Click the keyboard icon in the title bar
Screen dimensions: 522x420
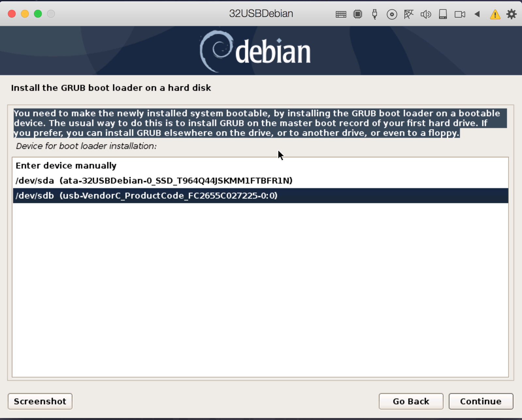(x=341, y=14)
